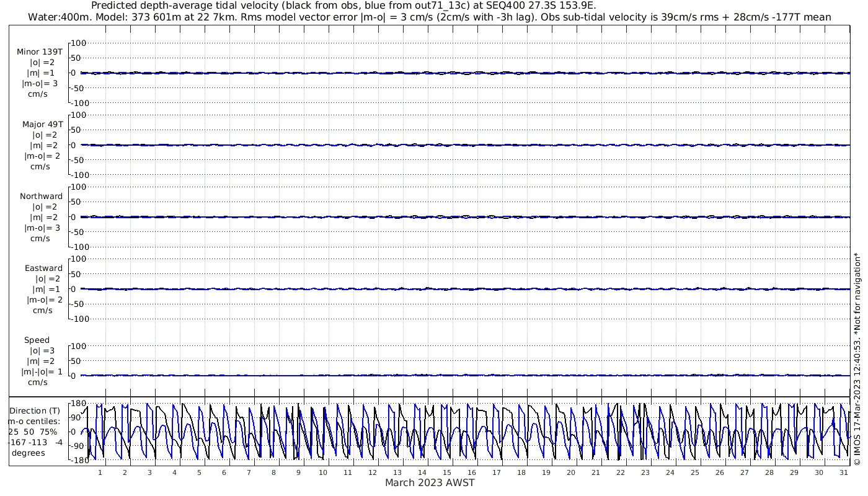Click "|m-o|= 2" in the Major 49T panel
The width and height of the screenshot is (868, 496).
[x=42, y=156]
